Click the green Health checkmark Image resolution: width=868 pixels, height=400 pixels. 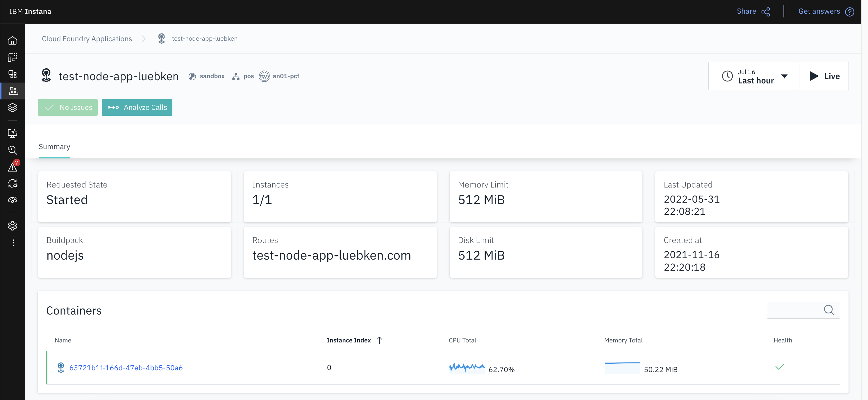tap(780, 367)
